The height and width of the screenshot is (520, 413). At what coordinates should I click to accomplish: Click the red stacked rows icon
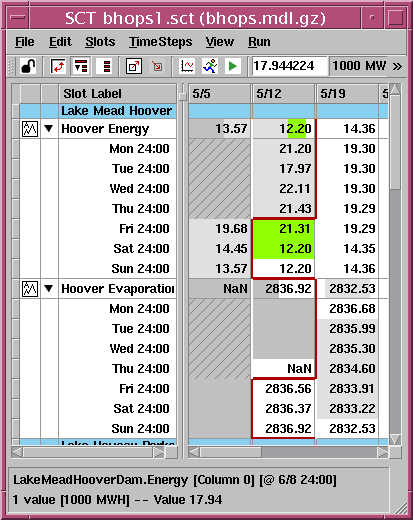pos(107,66)
